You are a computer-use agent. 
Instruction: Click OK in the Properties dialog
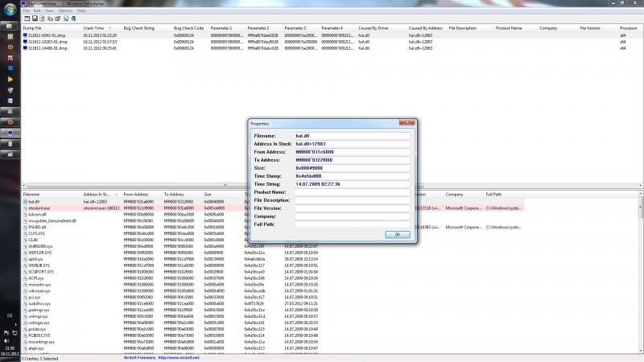(398, 234)
